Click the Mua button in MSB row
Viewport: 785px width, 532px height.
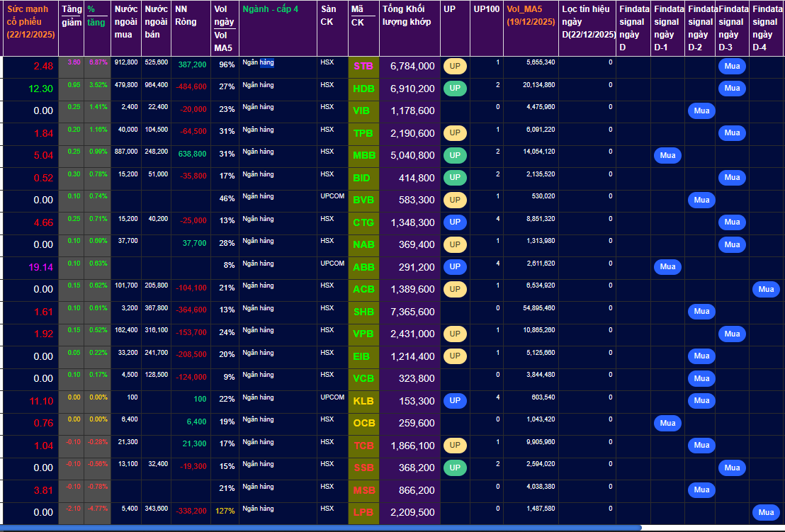(x=701, y=489)
